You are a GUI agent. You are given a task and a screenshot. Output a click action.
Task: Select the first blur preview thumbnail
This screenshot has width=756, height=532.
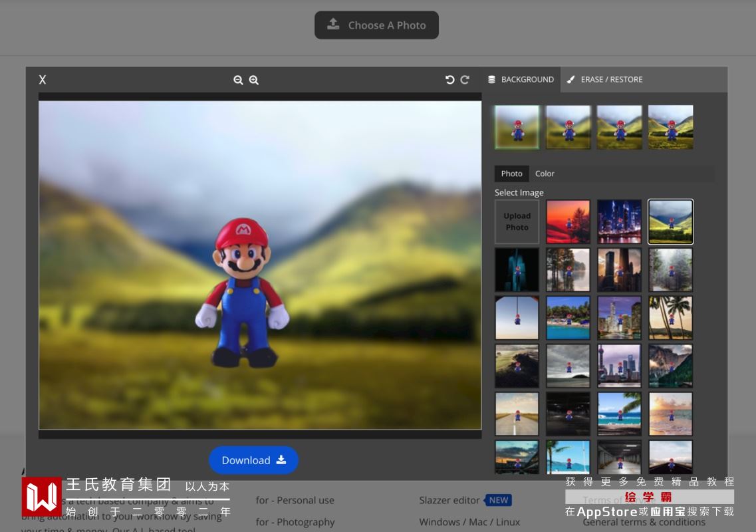point(517,127)
